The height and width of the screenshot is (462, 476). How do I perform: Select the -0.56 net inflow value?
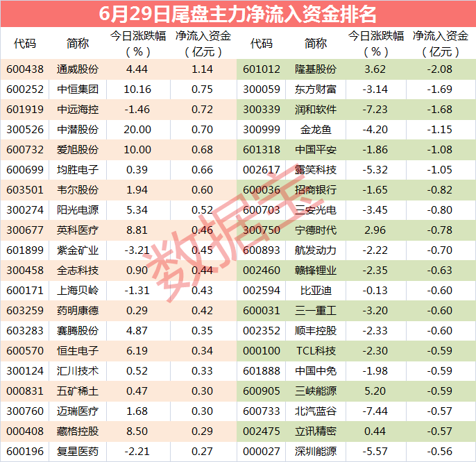(x=440, y=452)
